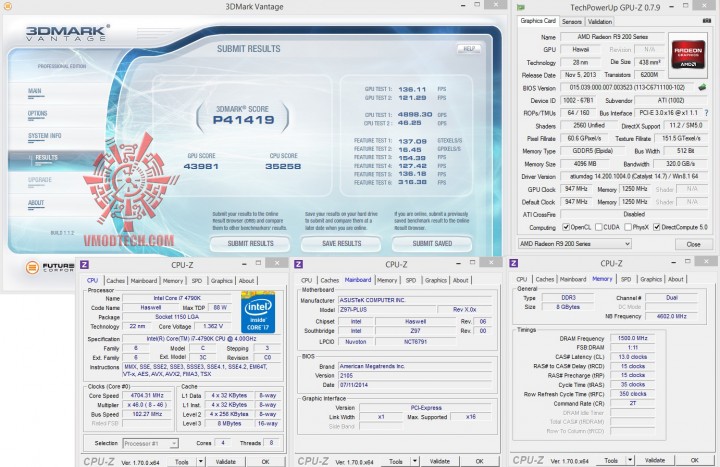Click the CPU-Z icon in the CPU window
The width and height of the screenshot is (720, 467).
pos(85,264)
